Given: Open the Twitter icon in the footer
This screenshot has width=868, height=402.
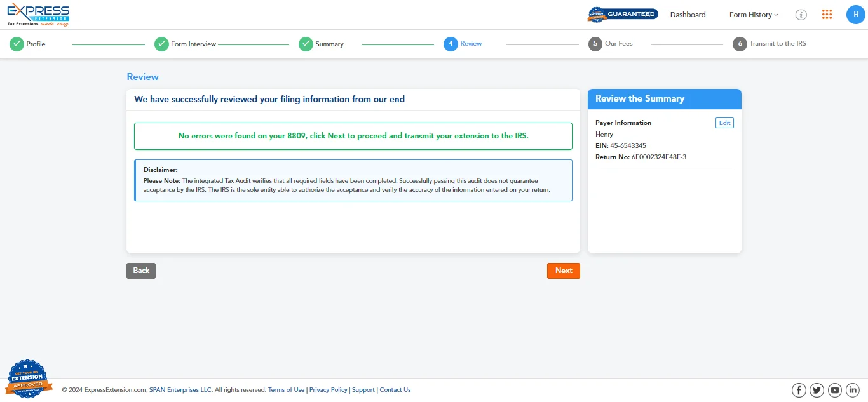Looking at the screenshot, I should coord(817,389).
